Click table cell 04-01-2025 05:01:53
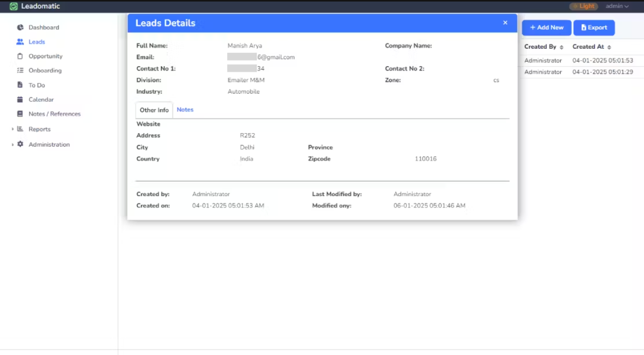Image resolution: width=644 pixels, height=355 pixels. click(x=603, y=61)
